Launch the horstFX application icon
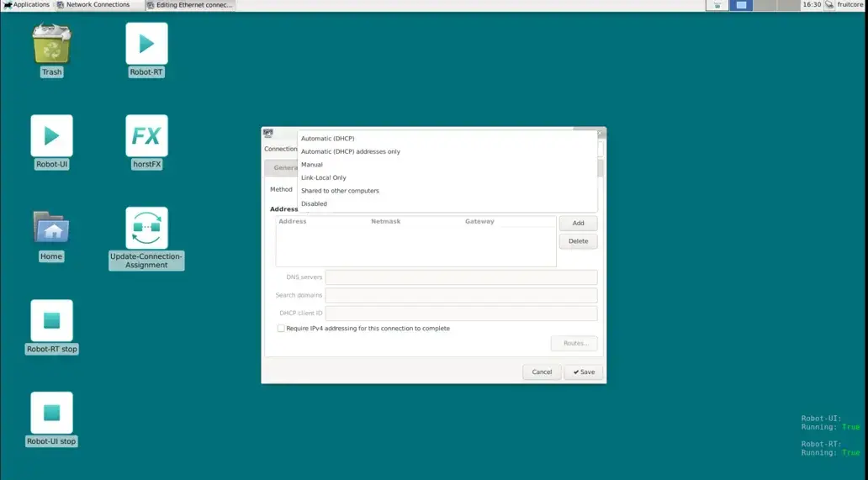This screenshot has width=868, height=480. (146, 136)
